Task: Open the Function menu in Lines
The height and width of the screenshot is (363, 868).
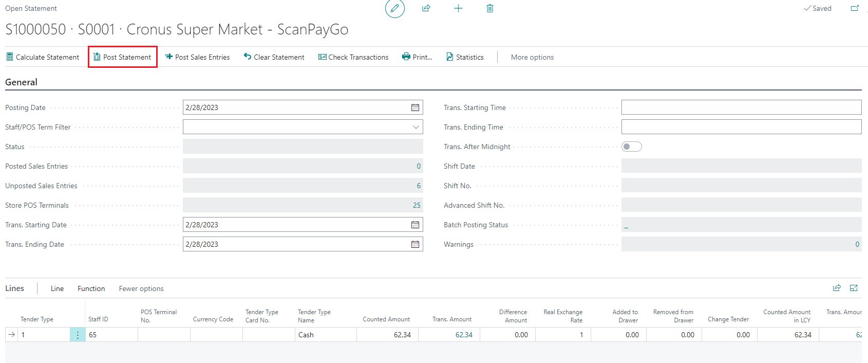Action: pos(91,288)
